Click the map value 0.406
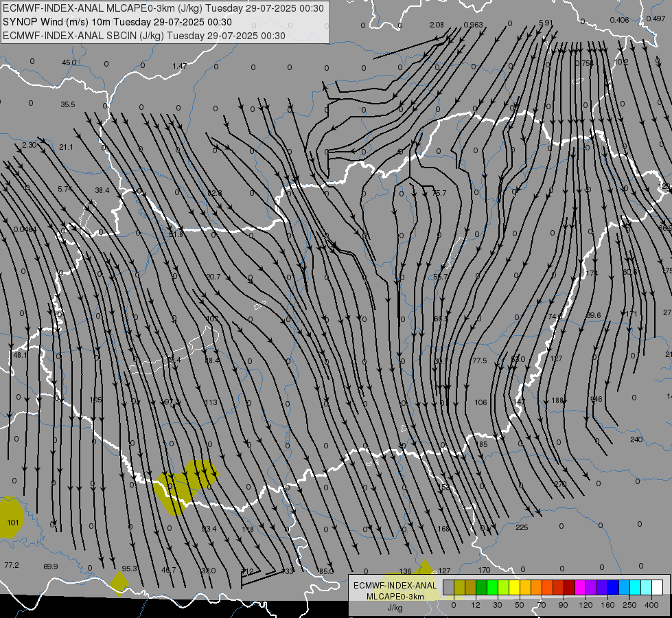 pos(619,20)
